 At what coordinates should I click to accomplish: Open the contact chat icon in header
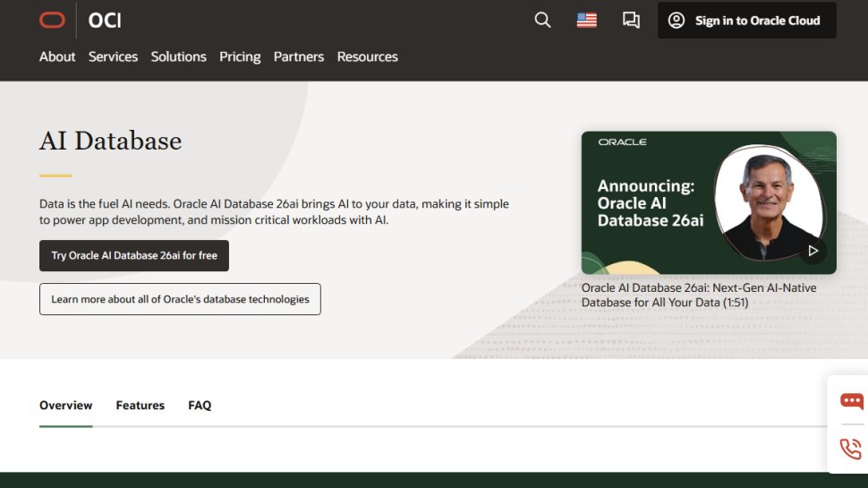click(631, 20)
